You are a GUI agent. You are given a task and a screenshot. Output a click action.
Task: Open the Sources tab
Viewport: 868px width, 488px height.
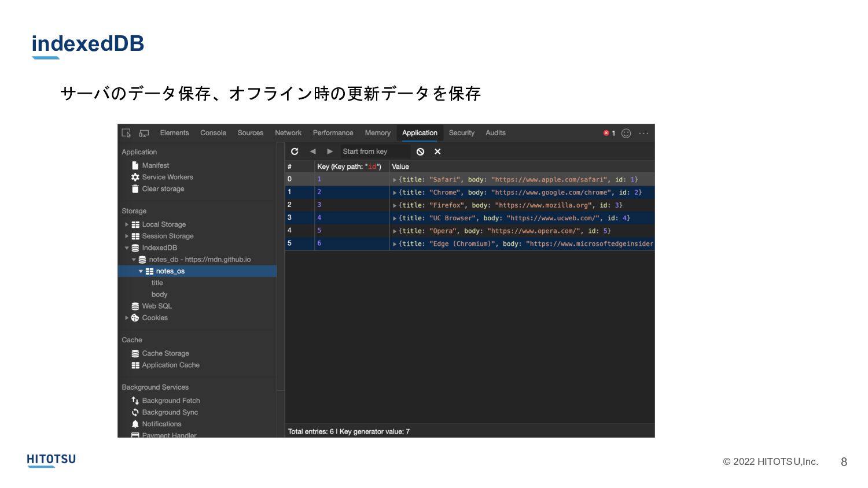tap(250, 133)
